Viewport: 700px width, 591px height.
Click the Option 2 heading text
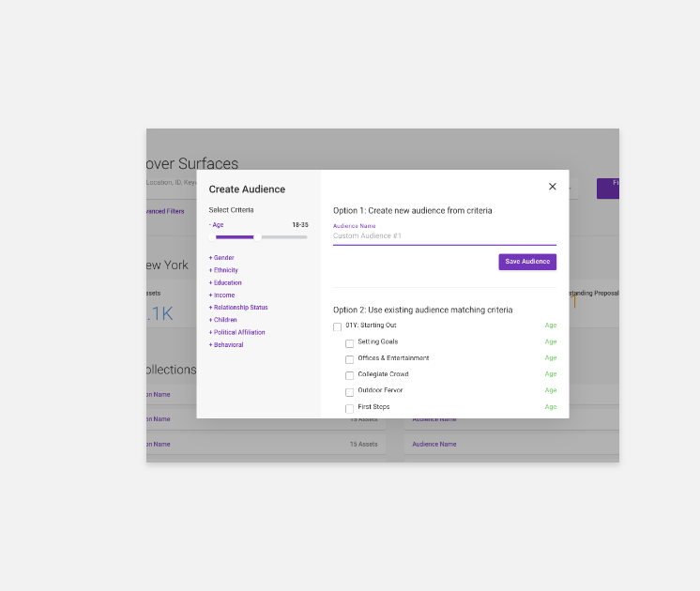click(423, 310)
